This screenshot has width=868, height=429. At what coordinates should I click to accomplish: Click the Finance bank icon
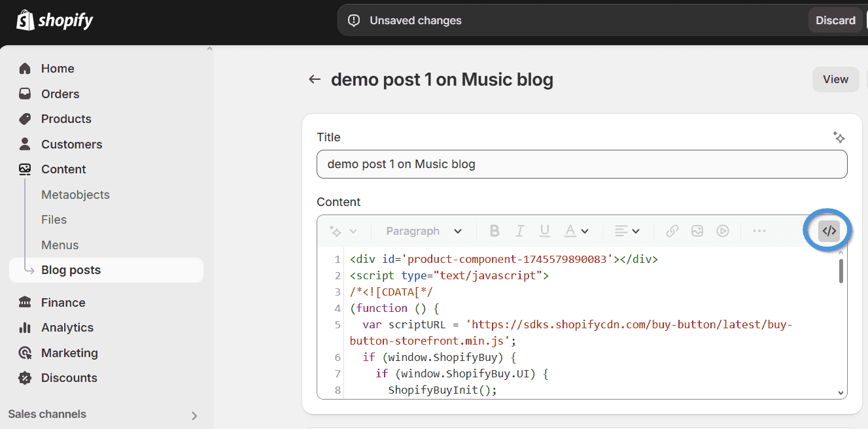pos(25,302)
